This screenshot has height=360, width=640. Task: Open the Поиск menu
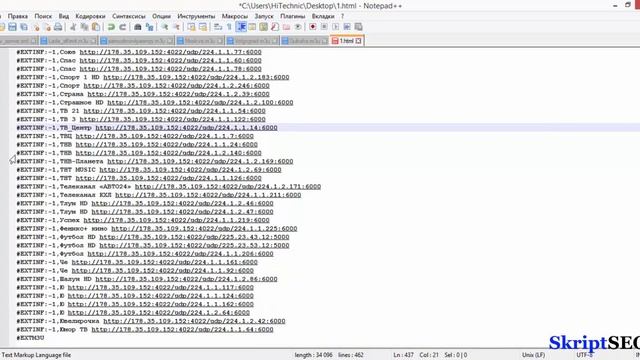[43, 16]
